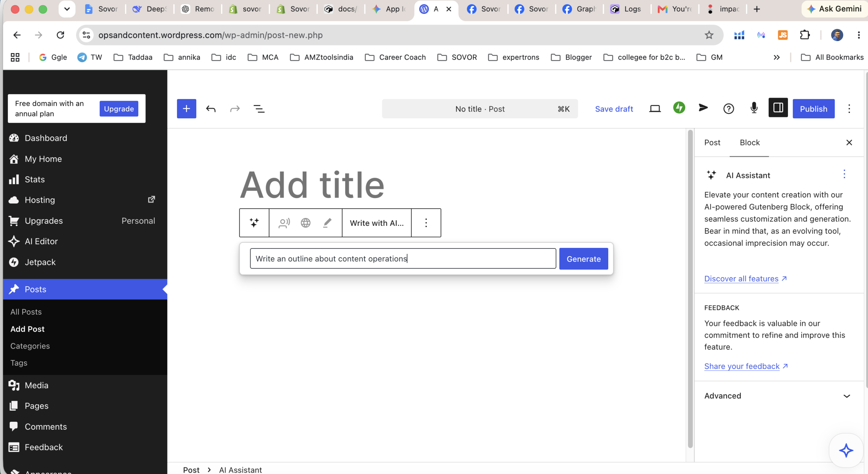Click the paper plane send icon
The width and height of the screenshot is (868, 474).
click(x=703, y=108)
